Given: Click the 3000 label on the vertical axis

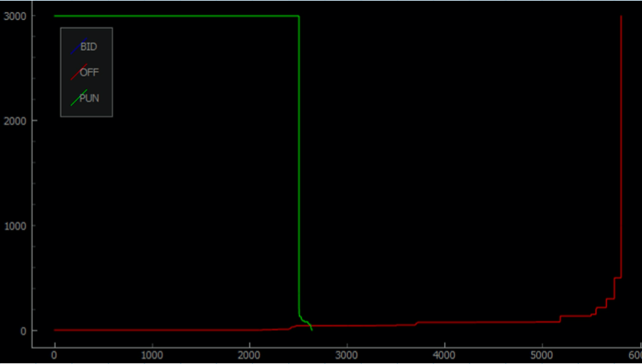Looking at the screenshot, I should tap(14, 16).
